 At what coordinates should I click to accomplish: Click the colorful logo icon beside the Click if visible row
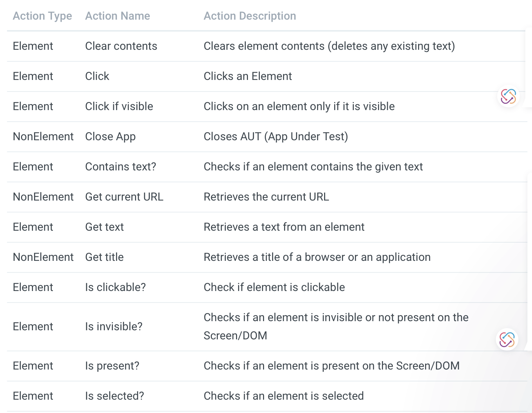click(x=508, y=96)
